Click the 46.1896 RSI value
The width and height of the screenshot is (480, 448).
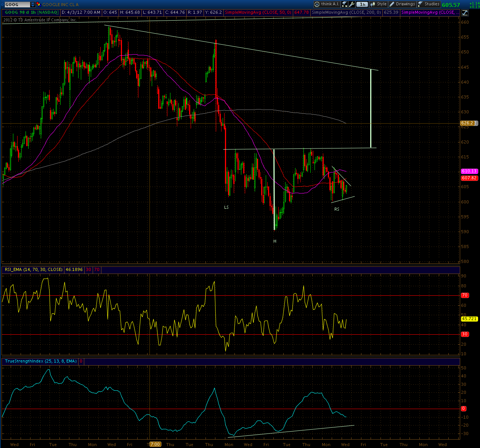[74, 269]
